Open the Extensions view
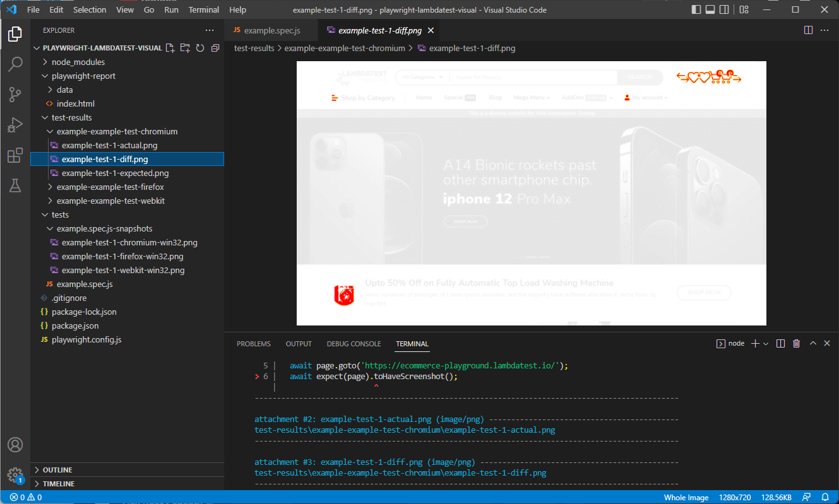839x504 pixels. click(x=15, y=155)
